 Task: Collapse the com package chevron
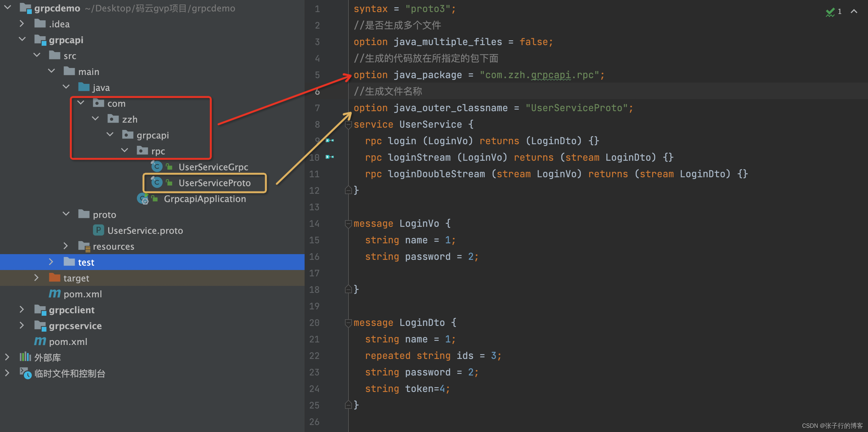80,103
